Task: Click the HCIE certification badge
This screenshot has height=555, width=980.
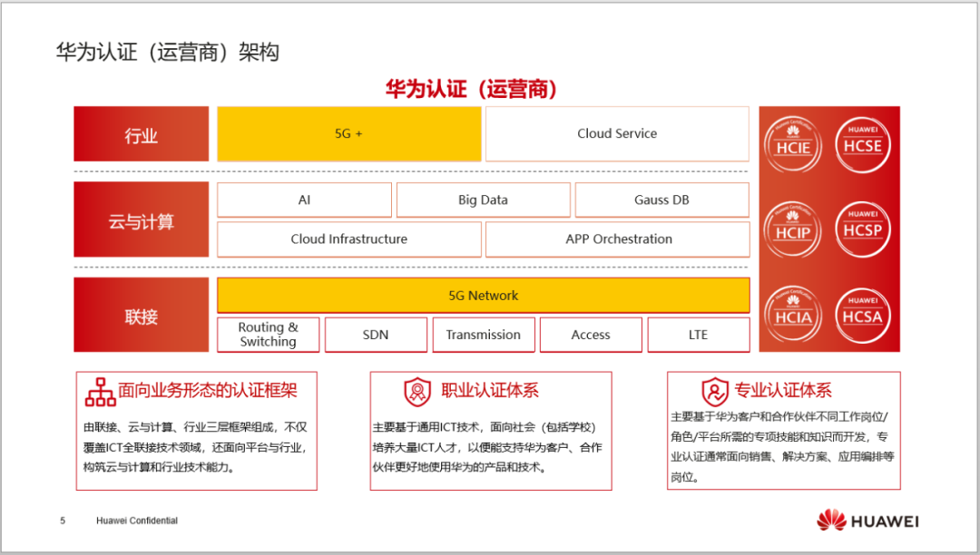Action: tap(793, 145)
